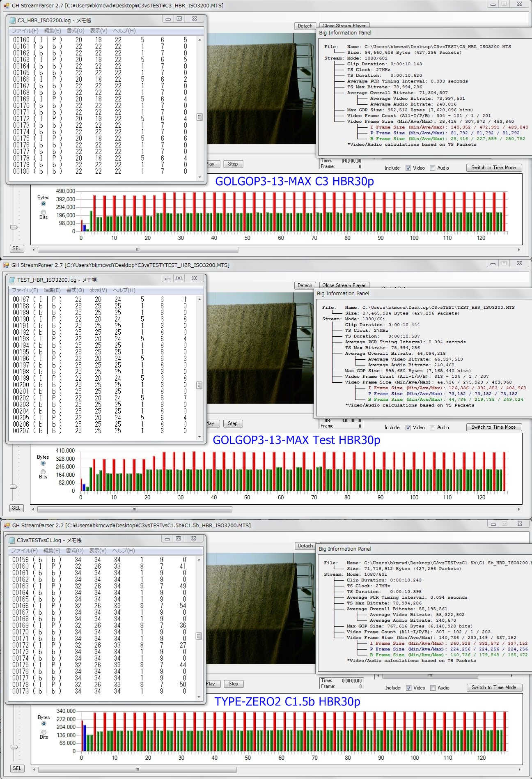
Task: Open the ヘルプ(H) menu in C3vsTESTvsC1.log Notepad
Action: [124, 551]
